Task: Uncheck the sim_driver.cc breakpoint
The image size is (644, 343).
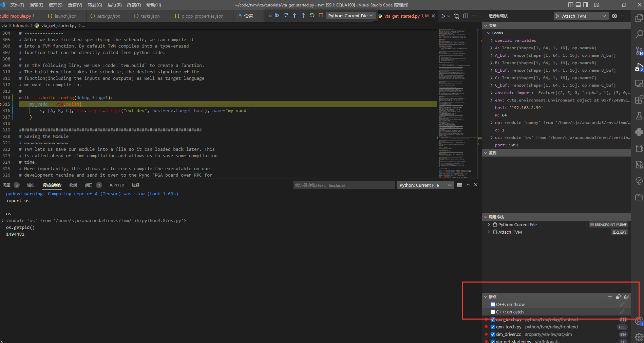Action: [x=493, y=335]
